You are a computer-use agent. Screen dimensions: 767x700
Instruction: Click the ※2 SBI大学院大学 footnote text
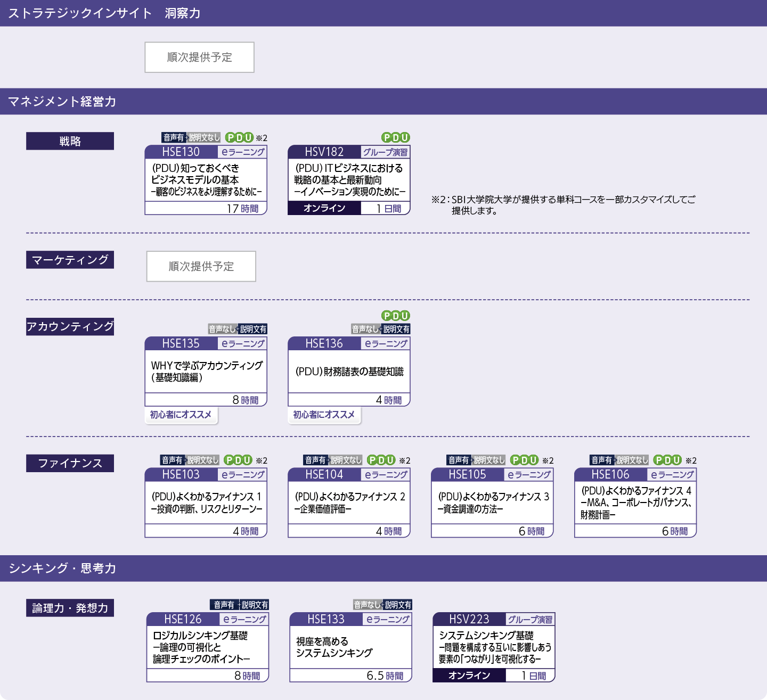point(564,205)
